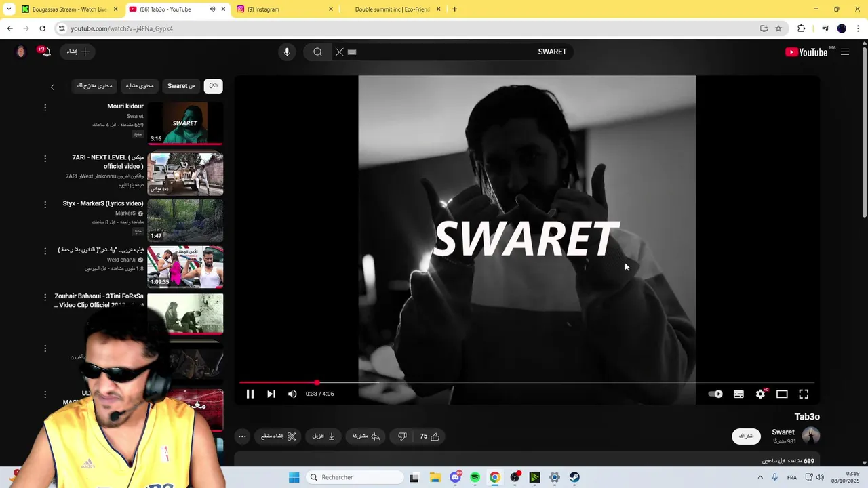Open more actions ellipsis below video
The height and width of the screenshot is (488, 868).
click(x=242, y=436)
